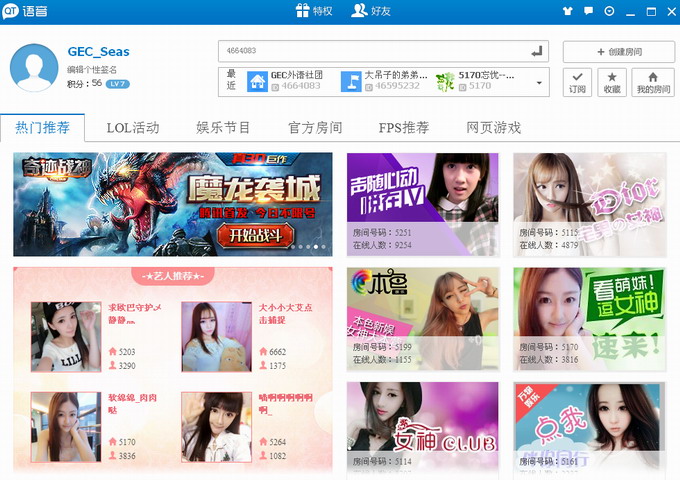Switch to the LOL活动 tab
Image resolution: width=680 pixels, height=480 pixels.
[133, 127]
